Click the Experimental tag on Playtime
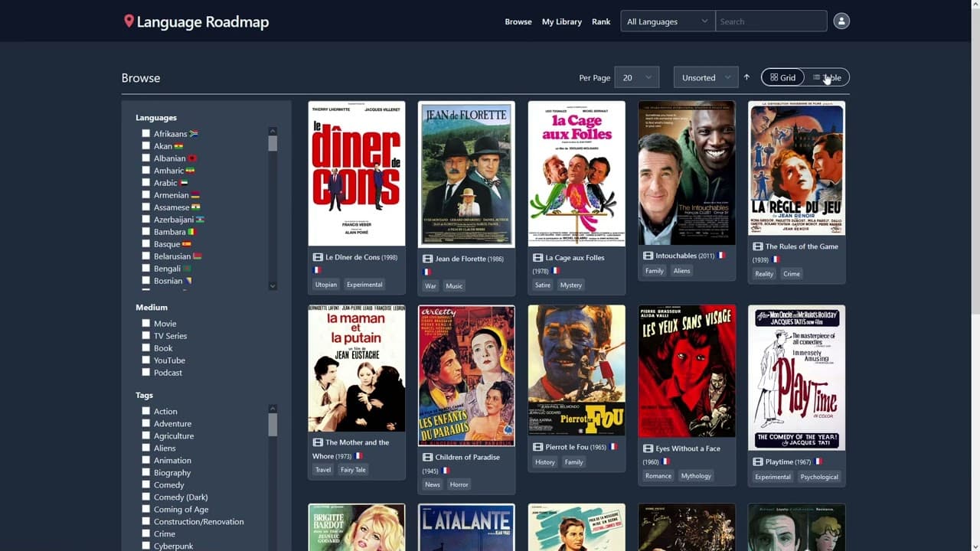 click(773, 477)
